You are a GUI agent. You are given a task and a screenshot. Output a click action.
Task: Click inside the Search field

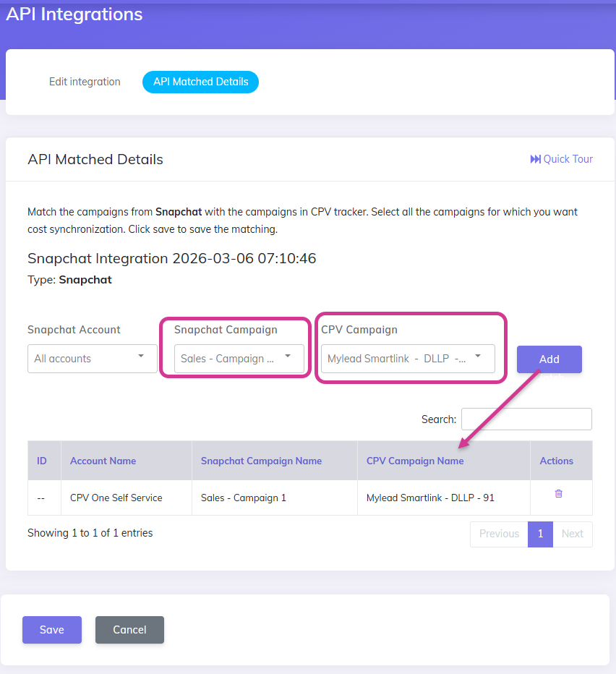point(526,419)
